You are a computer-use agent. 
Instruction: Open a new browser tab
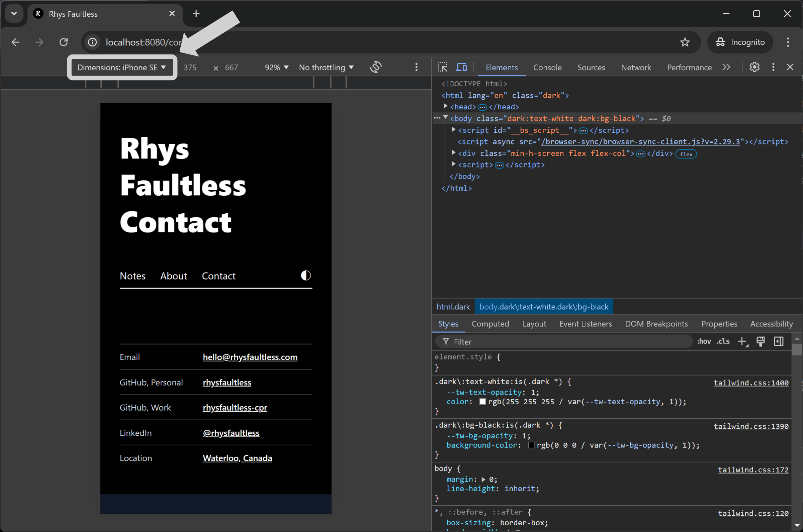[196, 14]
